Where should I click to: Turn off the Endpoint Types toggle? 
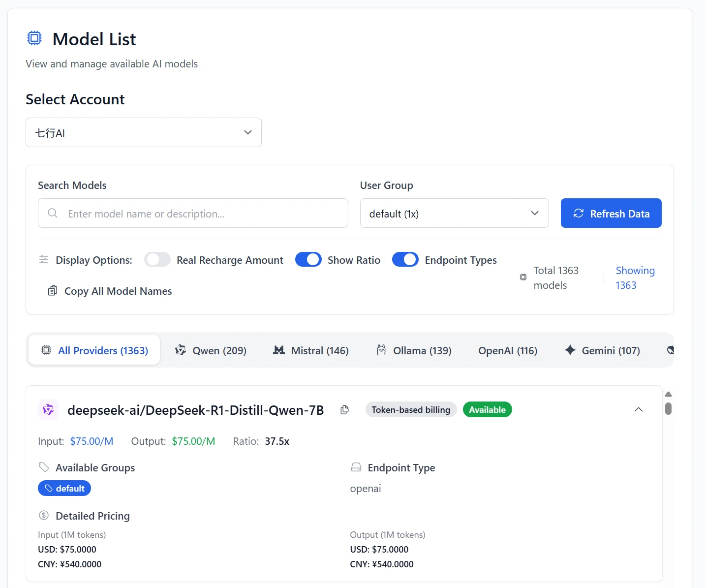click(x=405, y=259)
